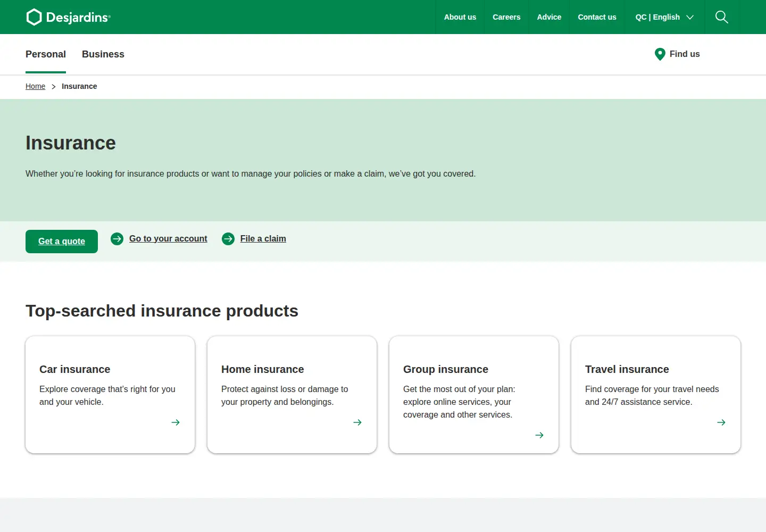Viewport: 766px width, 532px height.
Task: Open the Home insurance card title
Action: (x=263, y=369)
